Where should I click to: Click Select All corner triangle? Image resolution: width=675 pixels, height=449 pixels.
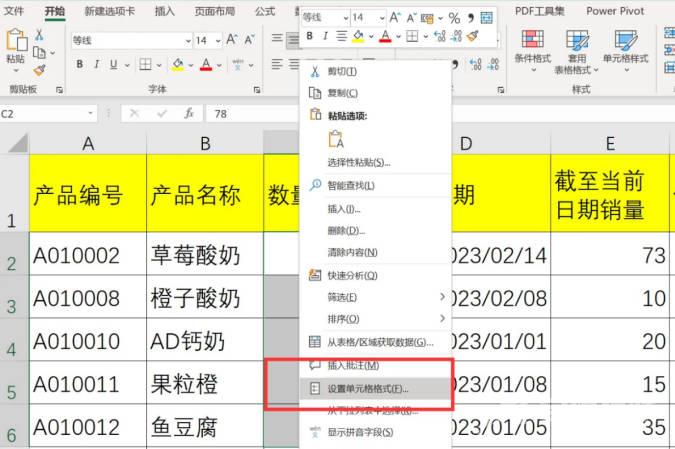point(18,143)
